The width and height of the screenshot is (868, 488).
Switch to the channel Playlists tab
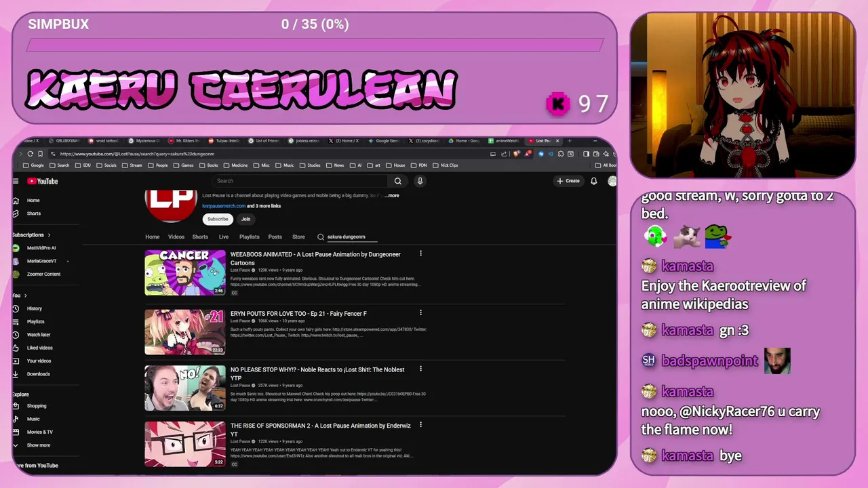click(x=250, y=237)
